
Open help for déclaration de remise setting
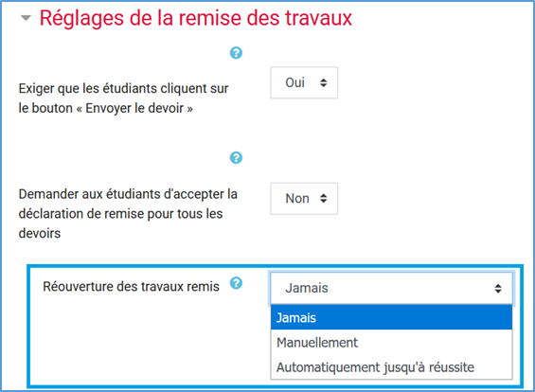point(236,158)
